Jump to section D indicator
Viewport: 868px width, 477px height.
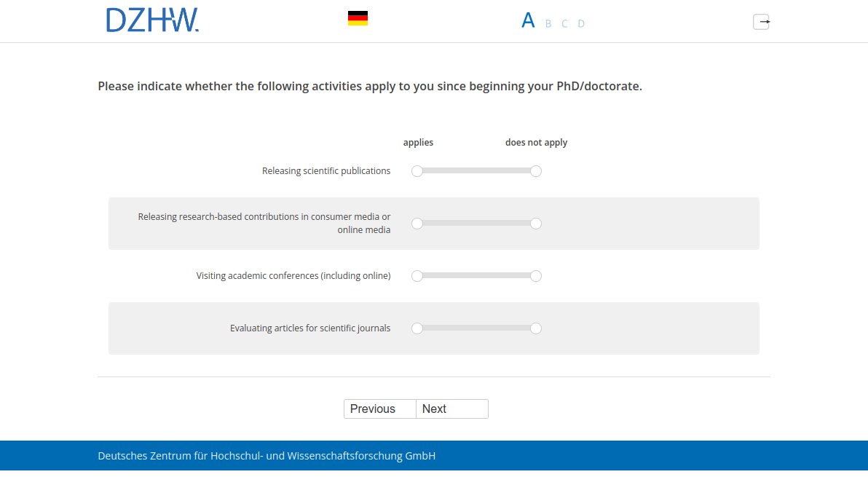point(581,24)
